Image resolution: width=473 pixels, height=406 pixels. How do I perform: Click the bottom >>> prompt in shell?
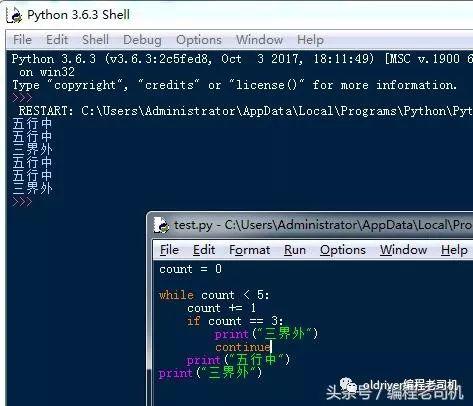22,202
